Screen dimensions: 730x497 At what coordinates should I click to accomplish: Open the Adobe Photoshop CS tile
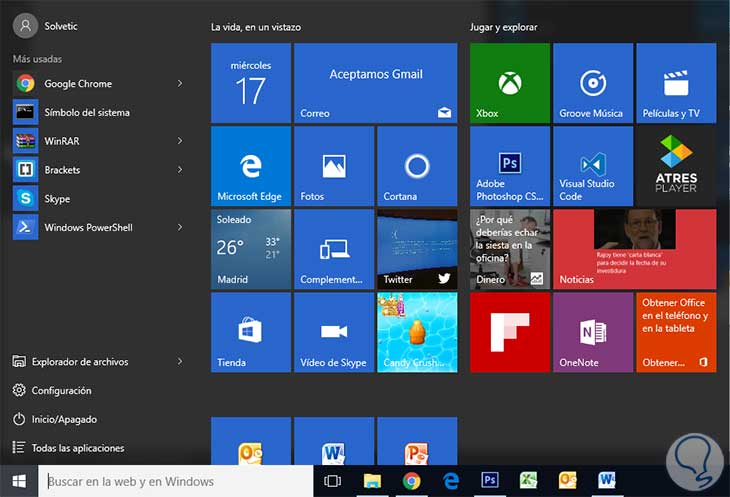[x=510, y=166]
